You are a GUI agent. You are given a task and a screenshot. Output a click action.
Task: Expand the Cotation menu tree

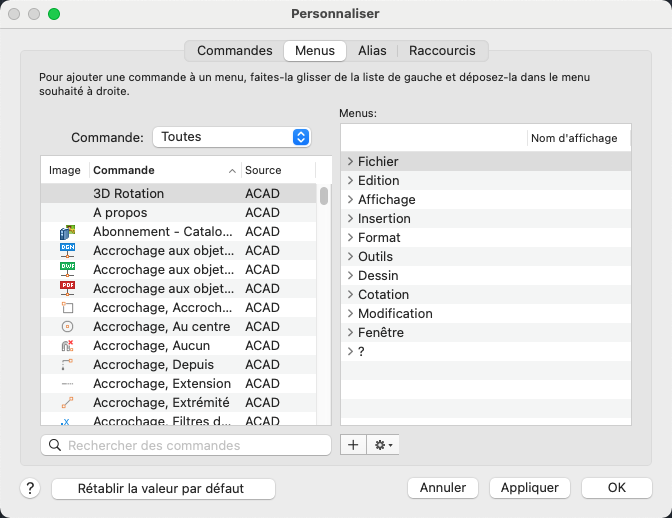coord(350,295)
